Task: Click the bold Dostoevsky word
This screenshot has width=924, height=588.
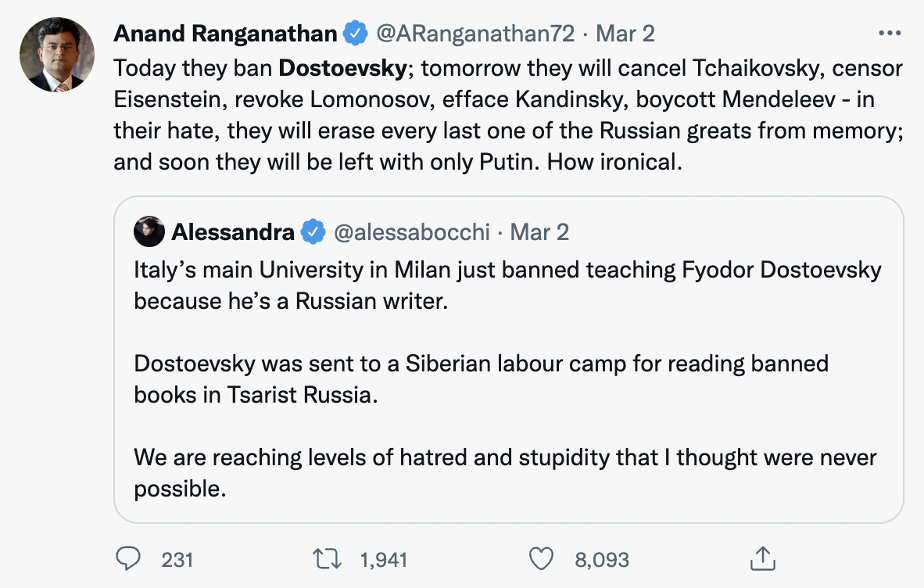Action: click(x=343, y=68)
